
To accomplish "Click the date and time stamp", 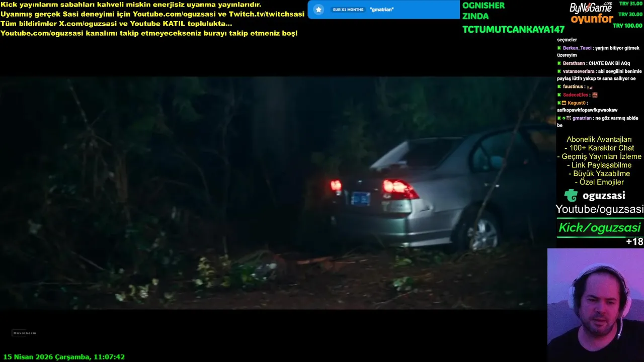I will point(64,357).
